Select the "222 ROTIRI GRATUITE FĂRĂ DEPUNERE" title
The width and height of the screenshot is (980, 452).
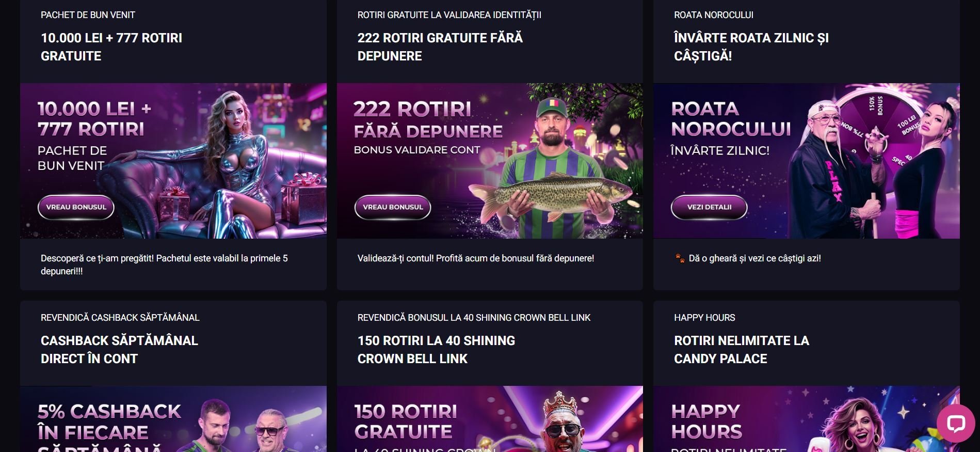[x=440, y=46]
